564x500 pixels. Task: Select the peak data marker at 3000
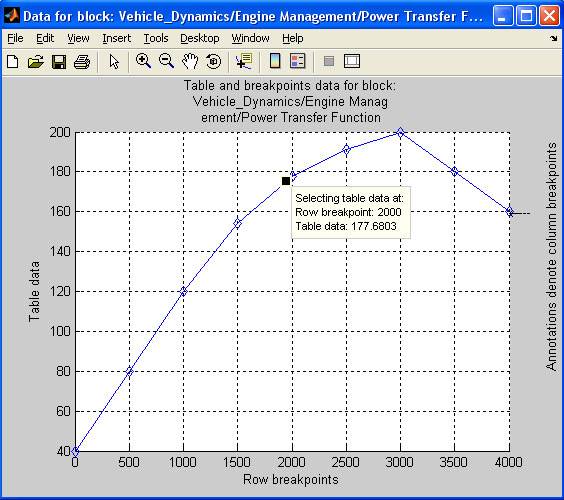(x=400, y=133)
